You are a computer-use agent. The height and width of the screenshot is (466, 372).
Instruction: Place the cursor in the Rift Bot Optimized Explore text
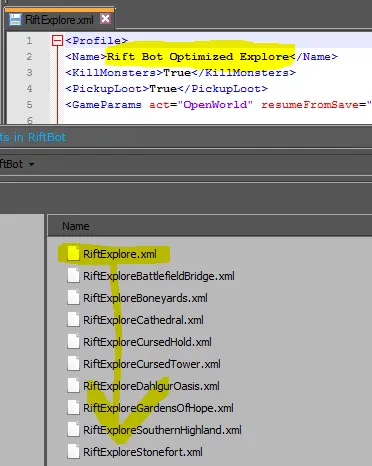pos(198,57)
